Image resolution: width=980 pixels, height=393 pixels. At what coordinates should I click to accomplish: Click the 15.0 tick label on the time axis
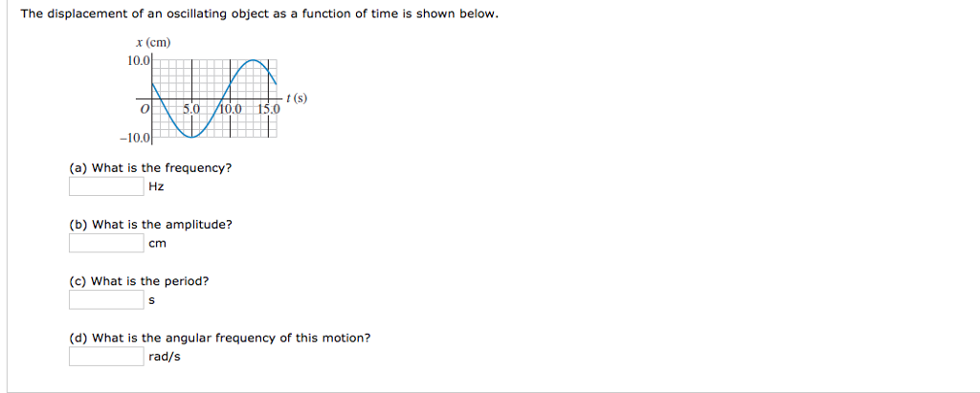(270, 109)
